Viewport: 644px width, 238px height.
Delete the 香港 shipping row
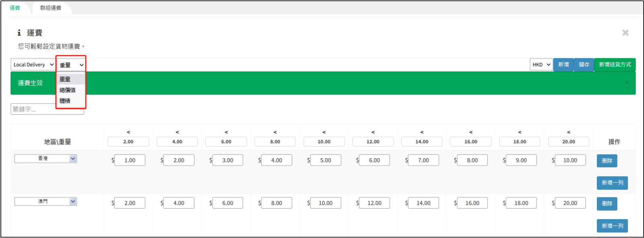[x=607, y=161]
